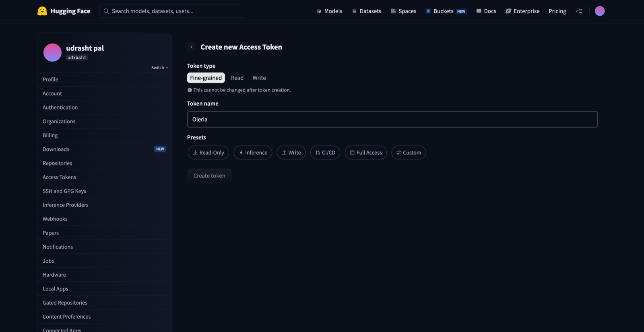This screenshot has height=332, width=644.
Task: Click the Enterprise icon in navbar
Action: click(508, 11)
